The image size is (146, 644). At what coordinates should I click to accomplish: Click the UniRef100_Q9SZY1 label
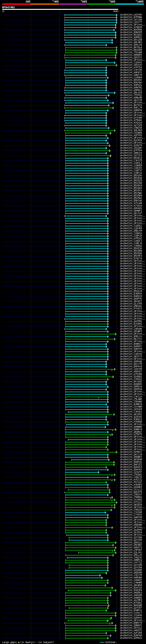click(x=131, y=58)
